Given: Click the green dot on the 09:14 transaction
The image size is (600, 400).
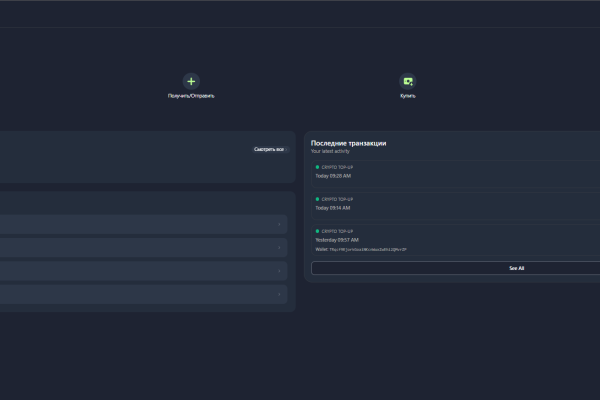Looking at the screenshot, I should click(317, 199).
